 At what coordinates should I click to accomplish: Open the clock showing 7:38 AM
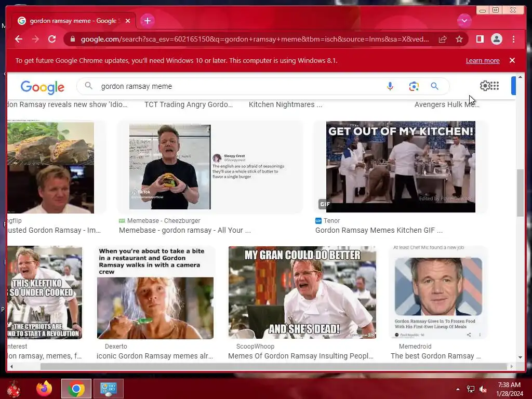[509, 389]
